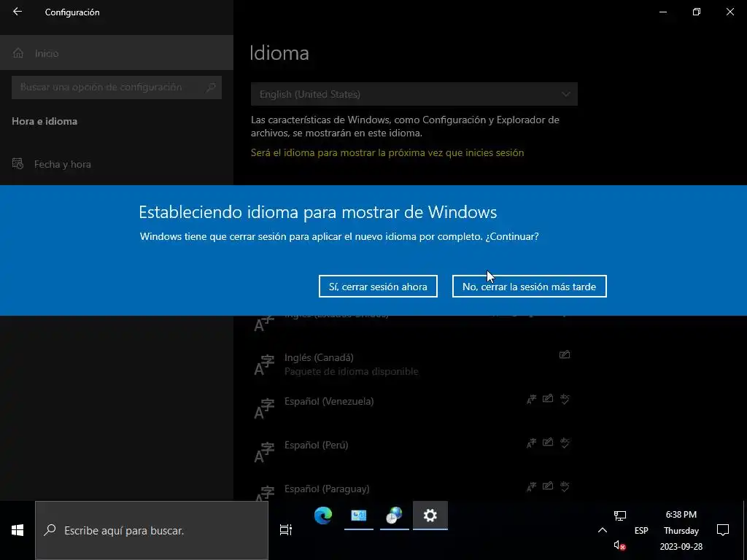The width and height of the screenshot is (747, 560).
Task: Show hidden system tray icons
Action: pos(602,530)
